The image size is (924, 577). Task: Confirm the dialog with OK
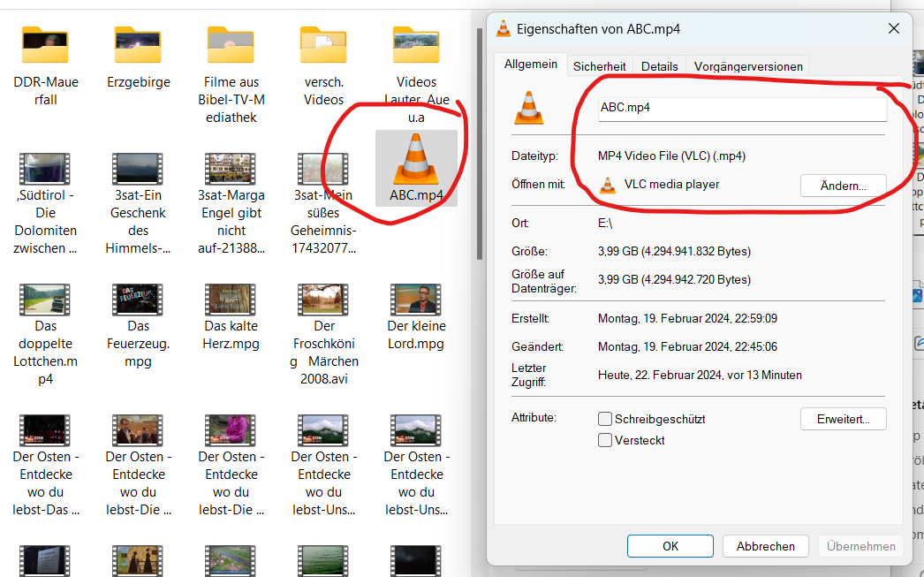click(670, 546)
